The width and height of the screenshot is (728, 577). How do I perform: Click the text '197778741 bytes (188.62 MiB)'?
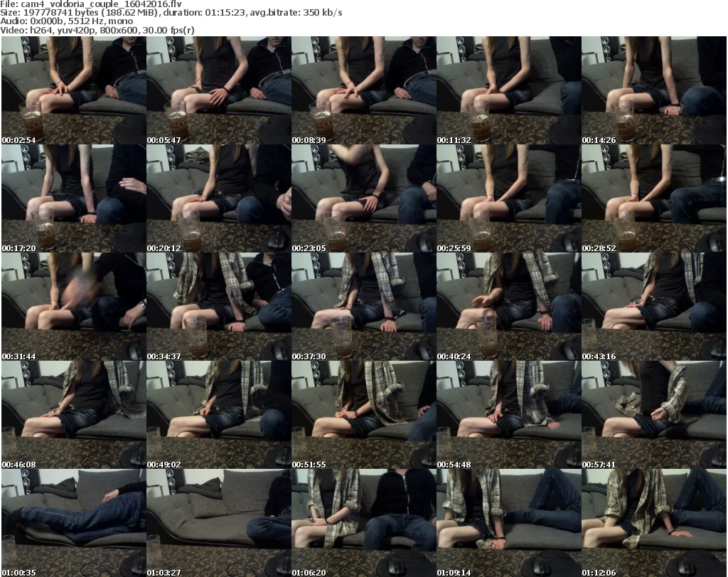pyautogui.click(x=90, y=13)
